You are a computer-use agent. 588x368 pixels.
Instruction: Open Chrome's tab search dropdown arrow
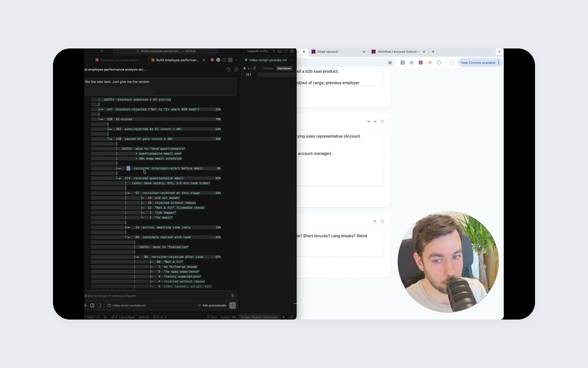click(x=499, y=52)
